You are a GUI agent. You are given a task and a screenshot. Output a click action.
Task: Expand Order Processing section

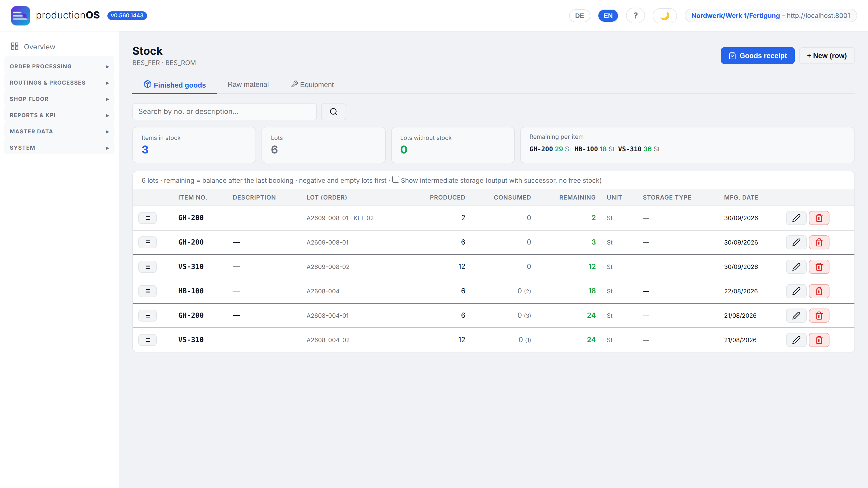[59, 66]
